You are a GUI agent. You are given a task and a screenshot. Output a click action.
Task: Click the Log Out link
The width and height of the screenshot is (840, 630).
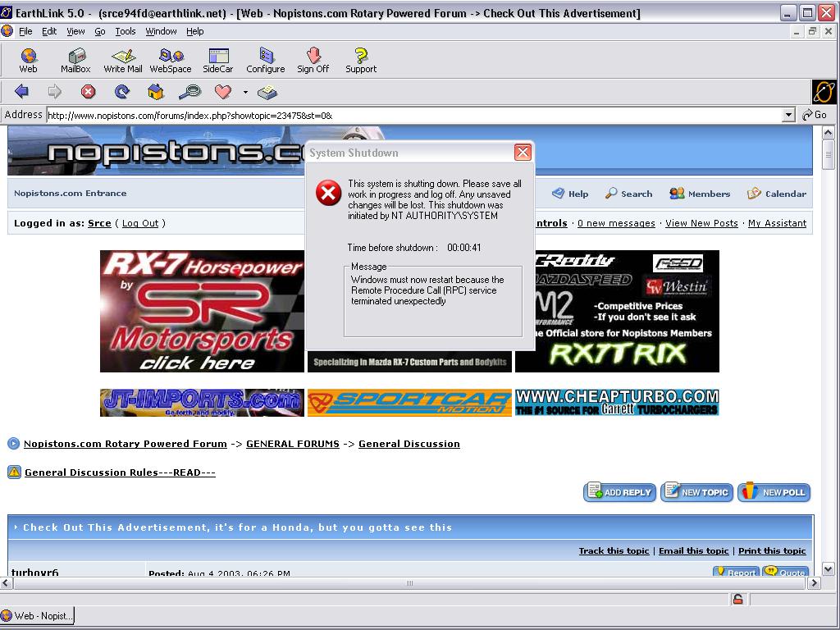coord(140,223)
